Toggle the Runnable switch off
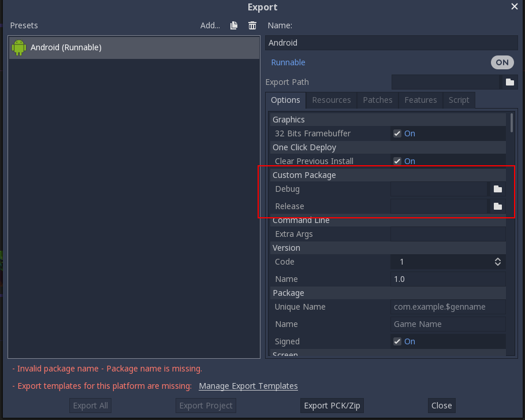 pos(502,62)
